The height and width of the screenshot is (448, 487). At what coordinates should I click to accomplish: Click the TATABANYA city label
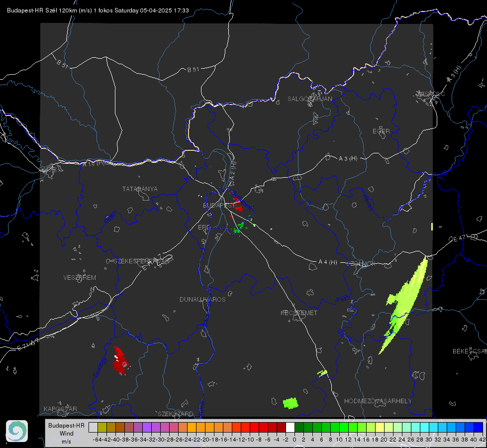[x=140, y=189]
